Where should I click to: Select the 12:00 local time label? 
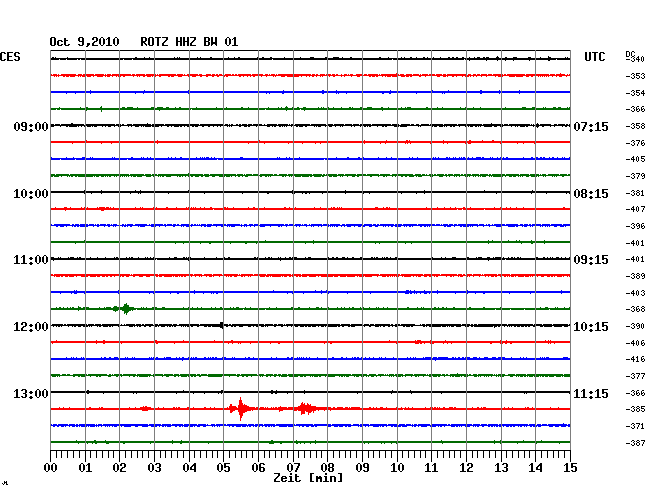[x=31, y=327]
